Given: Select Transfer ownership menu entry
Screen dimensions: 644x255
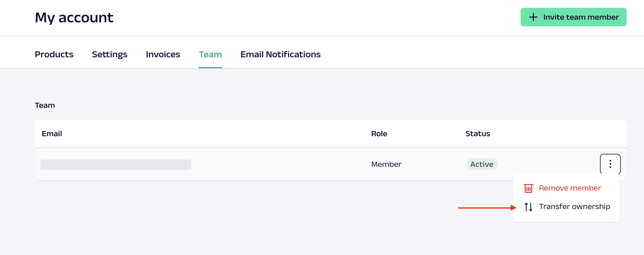Looking at the screenshot, I should 575,207.
